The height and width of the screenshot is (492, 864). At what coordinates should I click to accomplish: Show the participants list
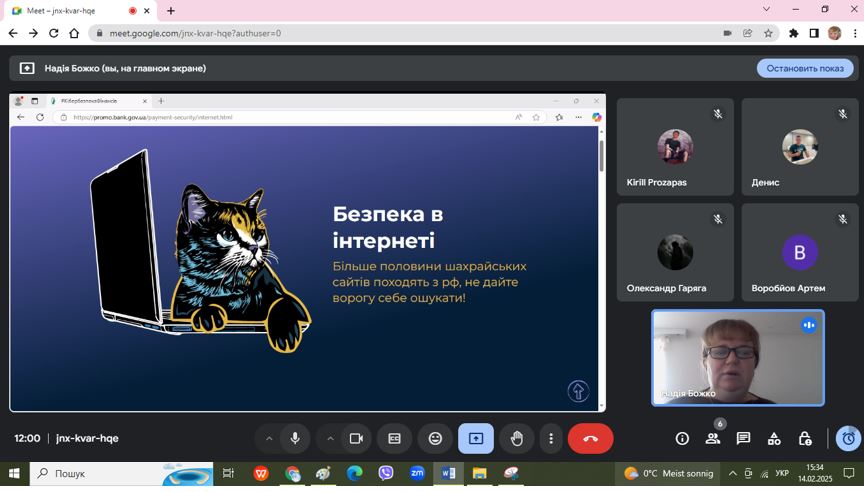[713, 438]
